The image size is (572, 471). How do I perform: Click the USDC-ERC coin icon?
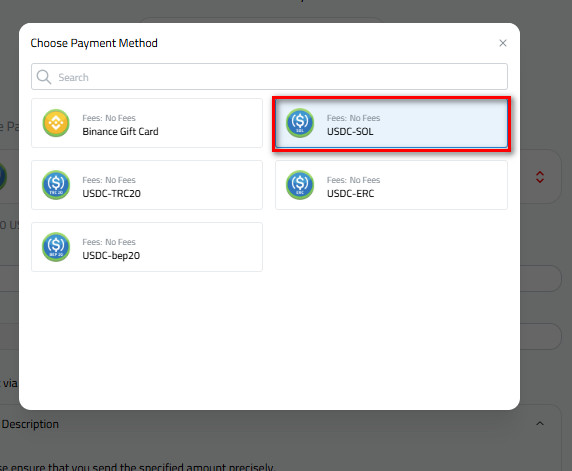tap(300, 185)
